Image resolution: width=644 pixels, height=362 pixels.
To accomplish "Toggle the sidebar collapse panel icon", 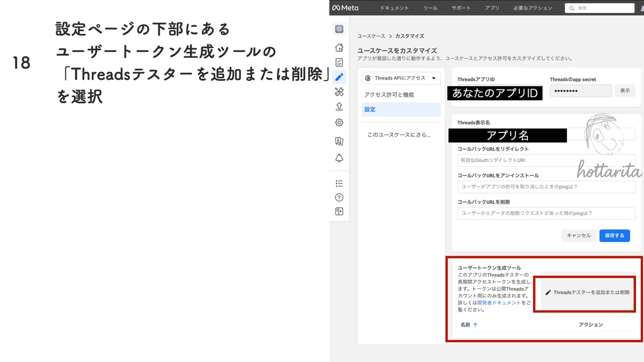I will [339, 211].
